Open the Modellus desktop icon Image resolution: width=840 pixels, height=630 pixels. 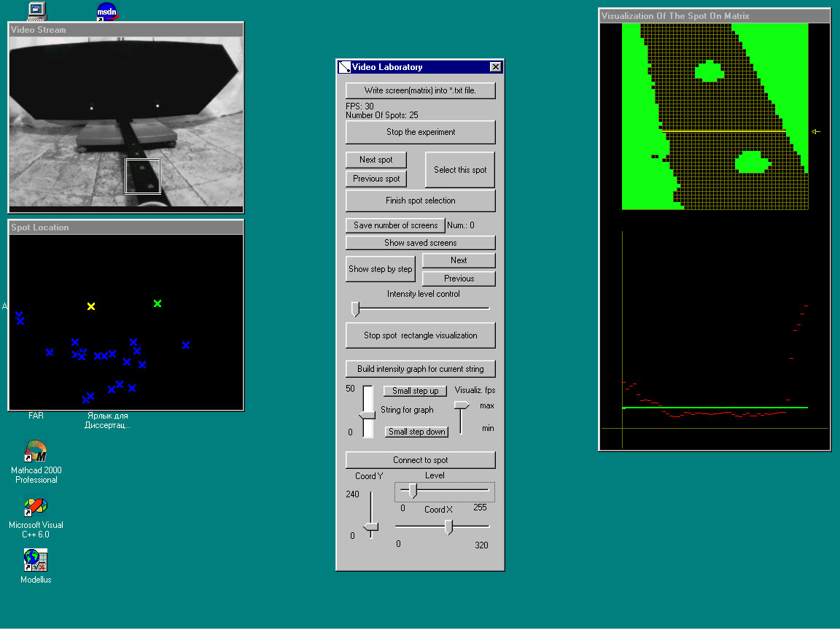(36, 560)
